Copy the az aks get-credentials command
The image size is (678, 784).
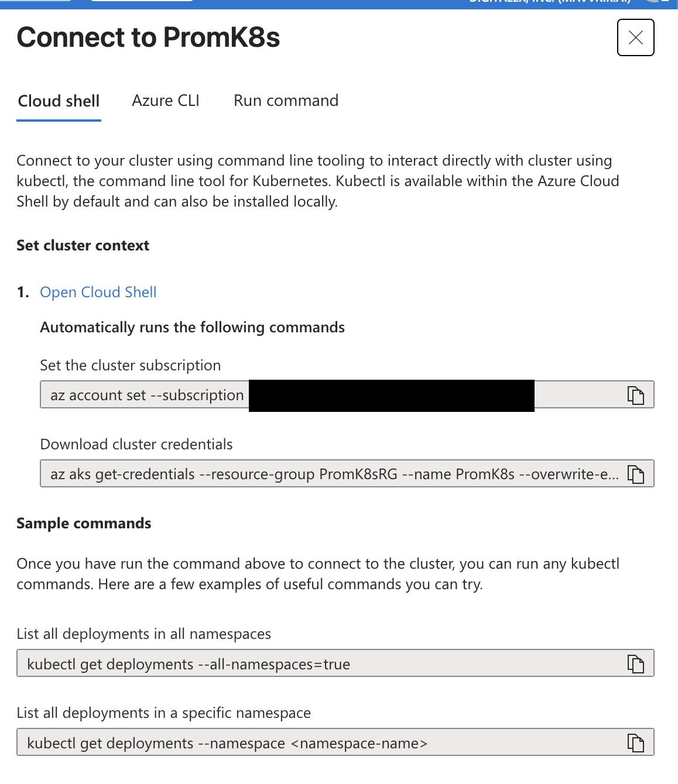(x=635, y=474)
